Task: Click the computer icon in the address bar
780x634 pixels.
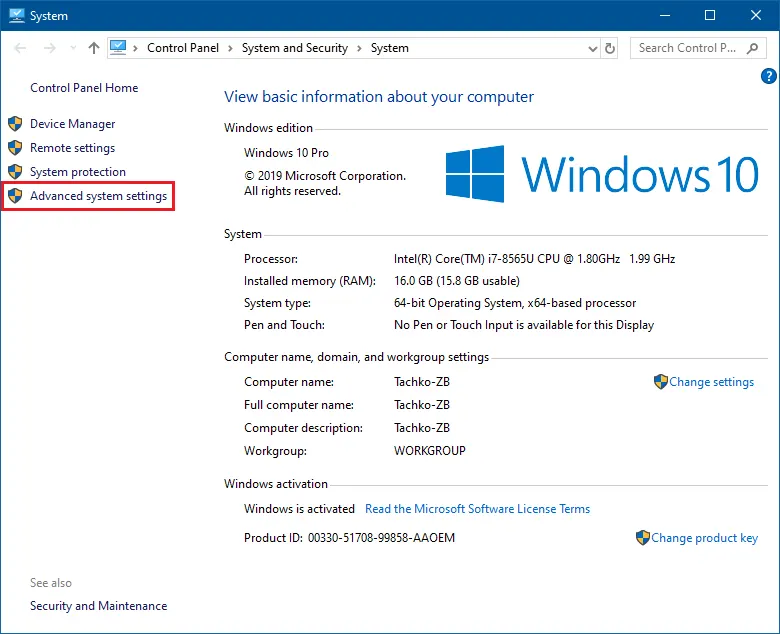Action: [118, 48]
